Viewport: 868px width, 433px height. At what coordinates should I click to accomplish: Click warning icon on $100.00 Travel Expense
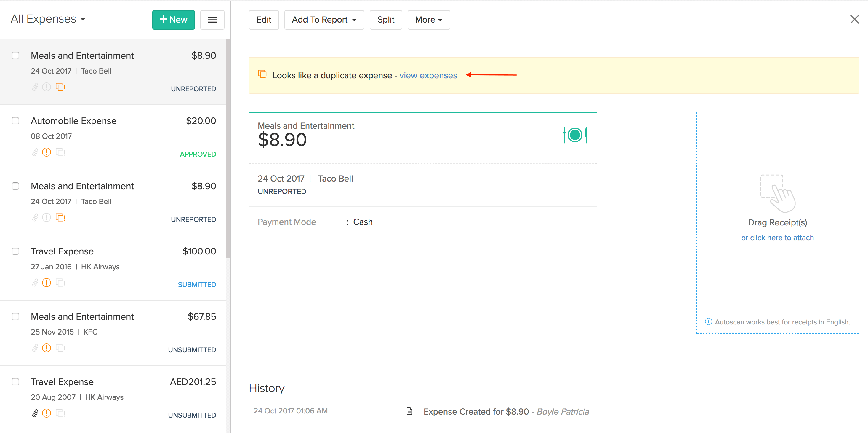point(47,283)
